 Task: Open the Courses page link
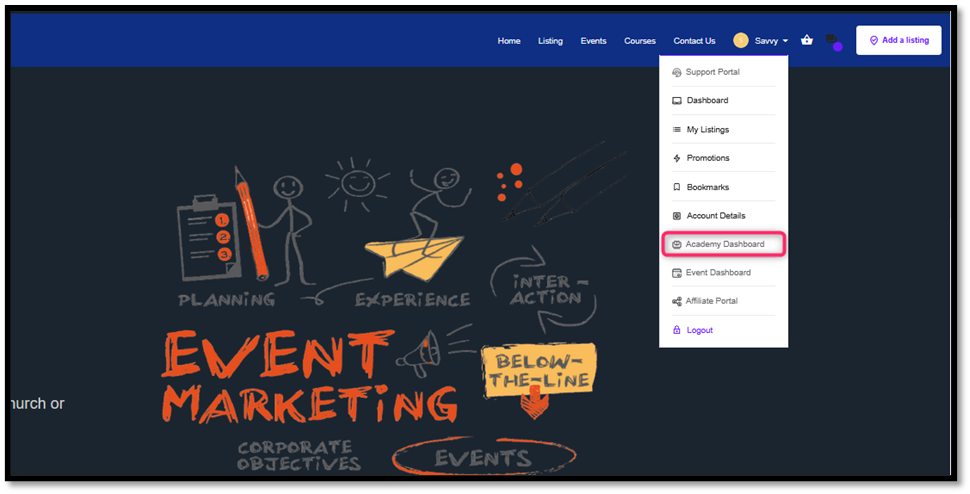tap(640, 41)
